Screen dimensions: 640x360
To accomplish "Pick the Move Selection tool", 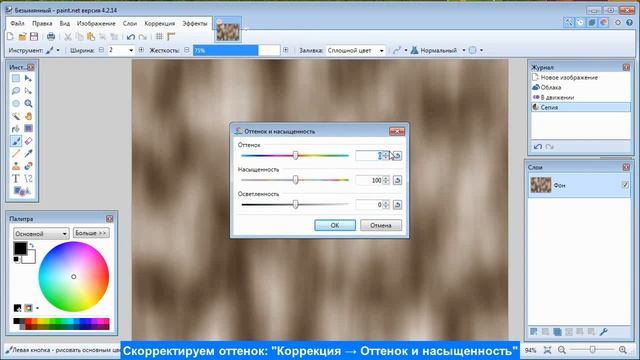I will (x=28, y=91).
